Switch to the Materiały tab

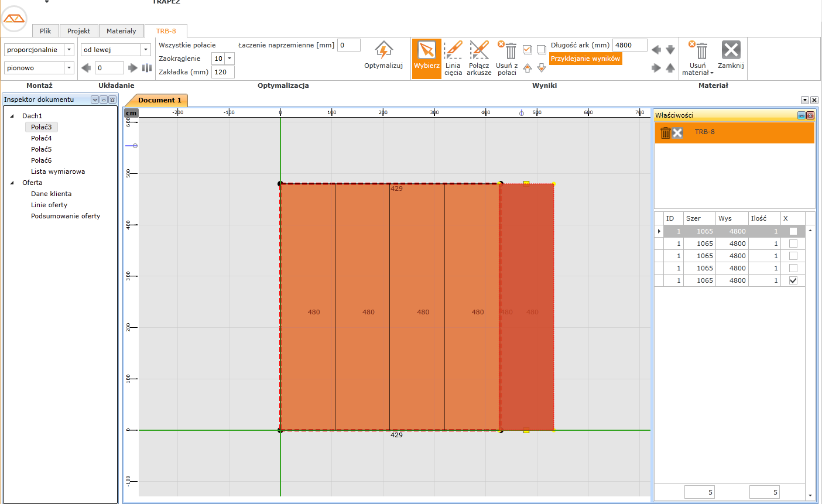pos(121,31)
